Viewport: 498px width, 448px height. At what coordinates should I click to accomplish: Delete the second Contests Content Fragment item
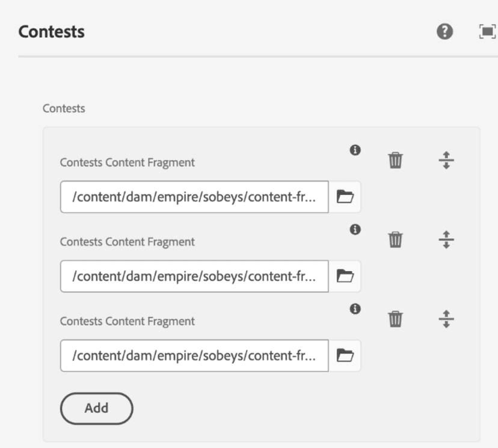(395, 240)
